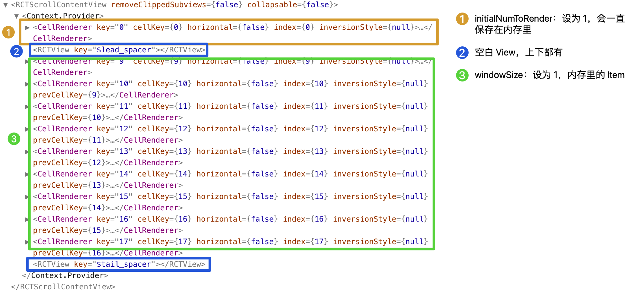Viewport: 644px width, 294px height.
Task: Select the $lead_spacer RCTView element
Action: [x=119, y=50]
